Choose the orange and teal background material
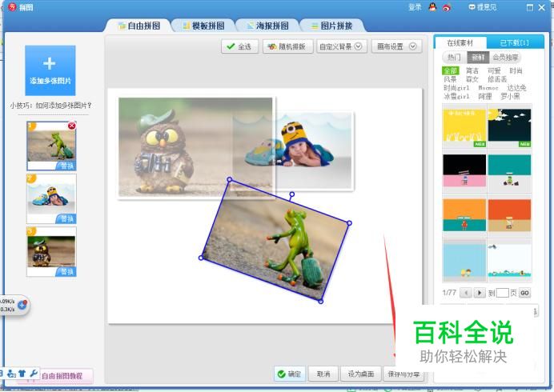Screen dimensions: 554x392 click(x=464, y=215)
